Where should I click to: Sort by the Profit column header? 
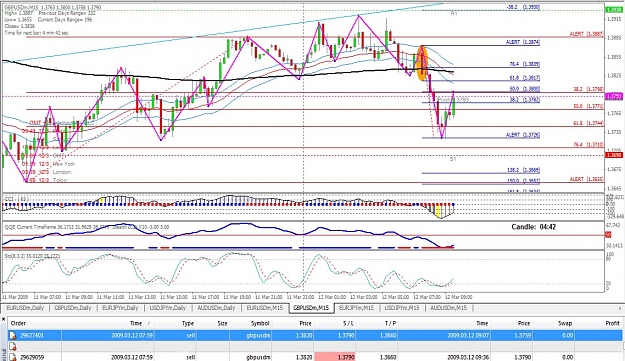point(612,323)
